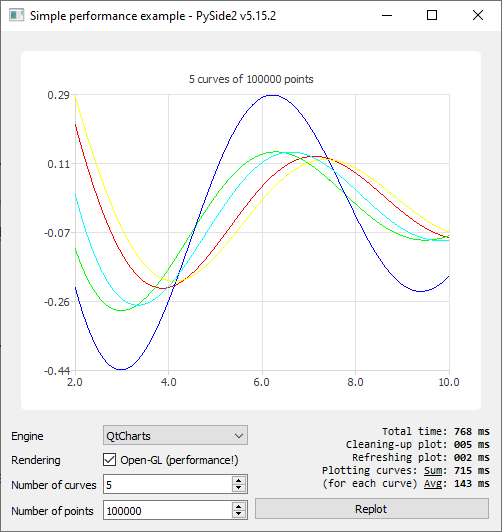The width and height of the screenshot is (502, 532).
Task: Focus the Number of curves input field
Action: coord(168,484)
